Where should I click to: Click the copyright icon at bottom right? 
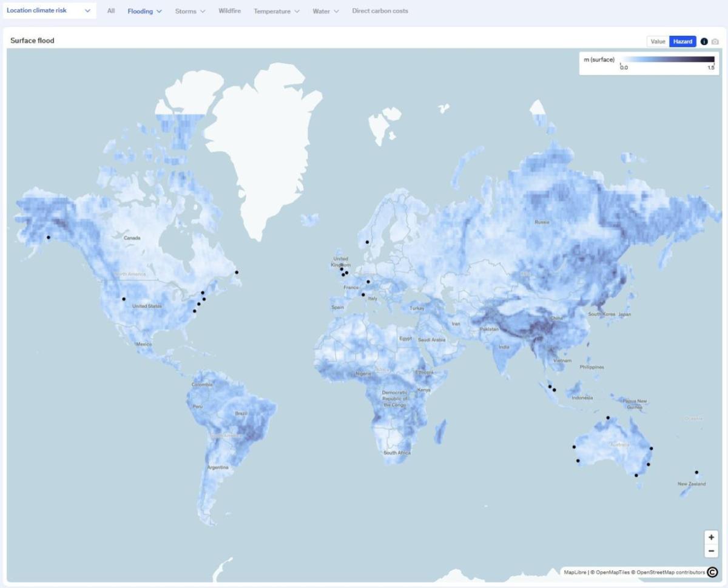tap(713, 571)
